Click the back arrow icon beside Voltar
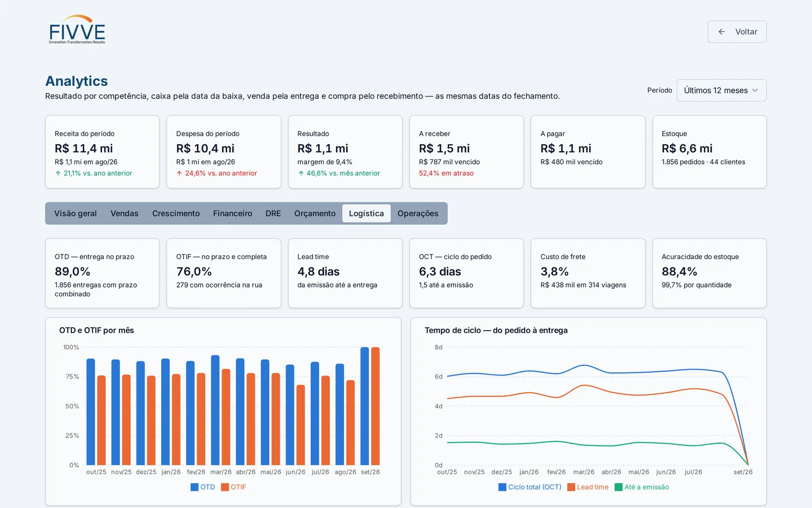This screenshot has height=508, width=812. click(721, 31)
